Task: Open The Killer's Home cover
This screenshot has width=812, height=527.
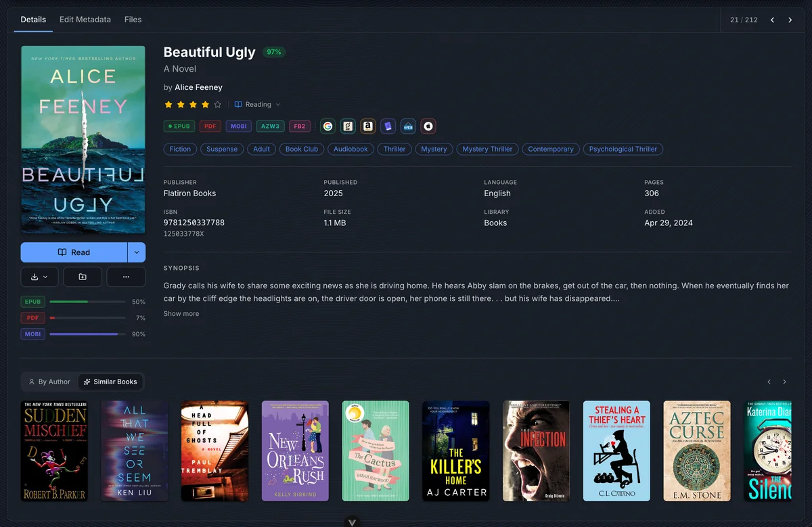Action: click(x=456, y=451)
